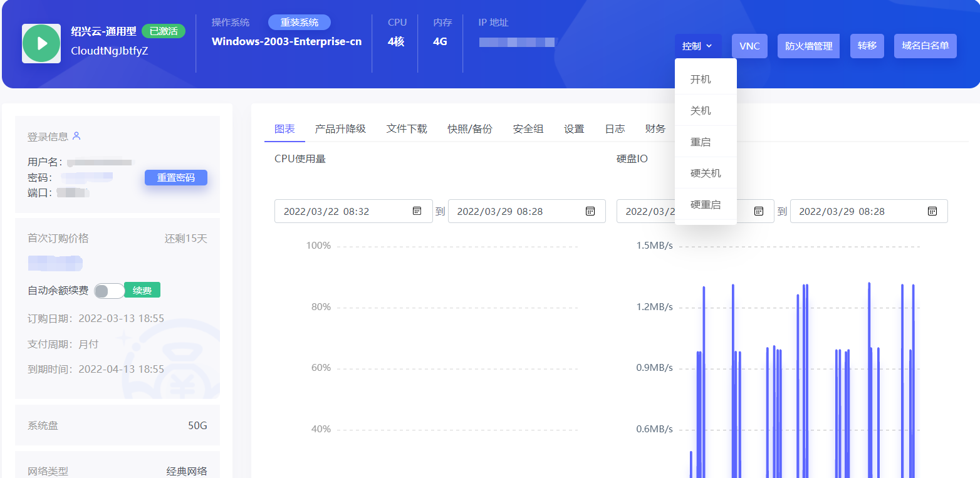Click the 已激活 status badge
Image resolution: width=980 pixels, height=478 pixels.
pos(164,31)
